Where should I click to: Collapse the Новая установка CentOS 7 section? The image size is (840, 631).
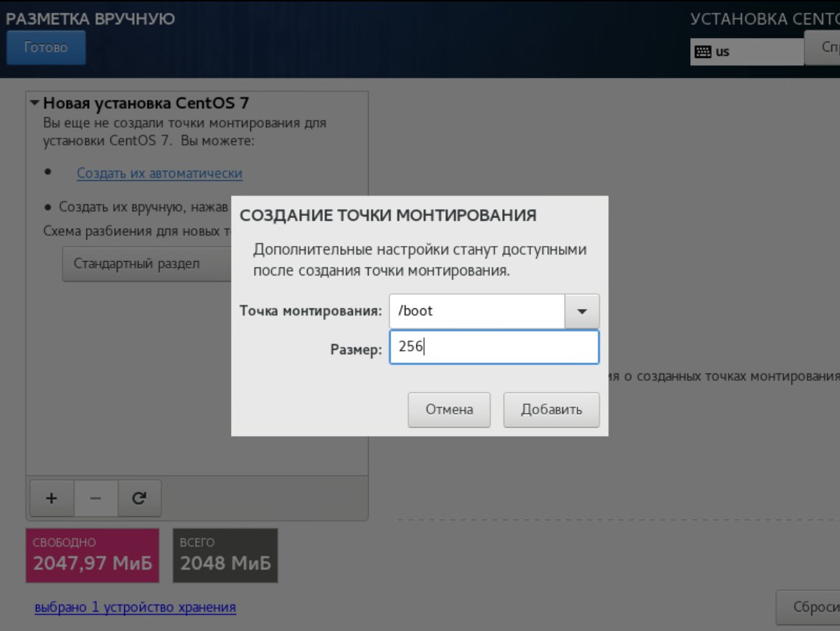35,103
